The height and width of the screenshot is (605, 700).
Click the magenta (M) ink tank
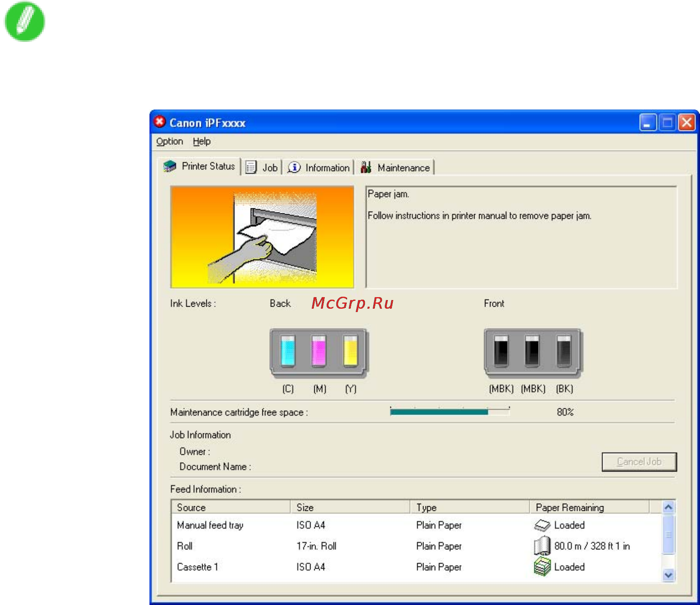point(318,351)
